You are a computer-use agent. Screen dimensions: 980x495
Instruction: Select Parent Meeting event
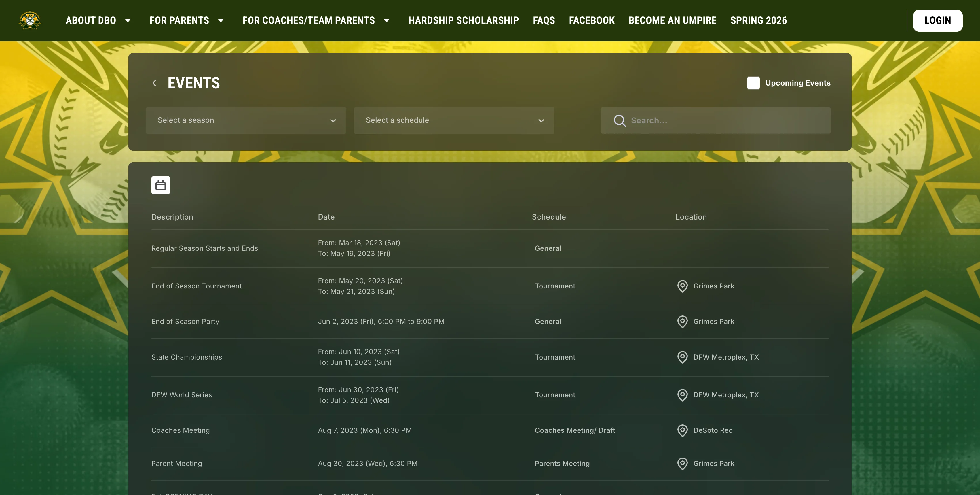click(176, 463)
